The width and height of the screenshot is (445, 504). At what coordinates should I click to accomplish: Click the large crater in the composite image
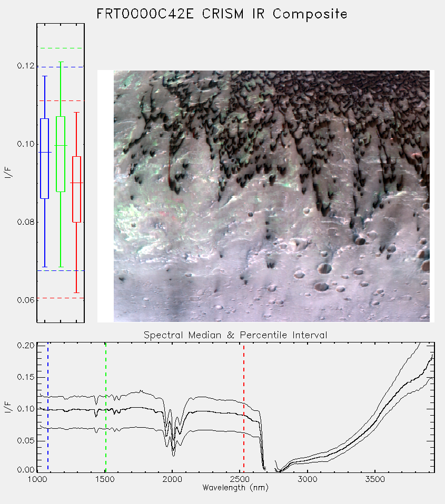click(x=324, y=268)
